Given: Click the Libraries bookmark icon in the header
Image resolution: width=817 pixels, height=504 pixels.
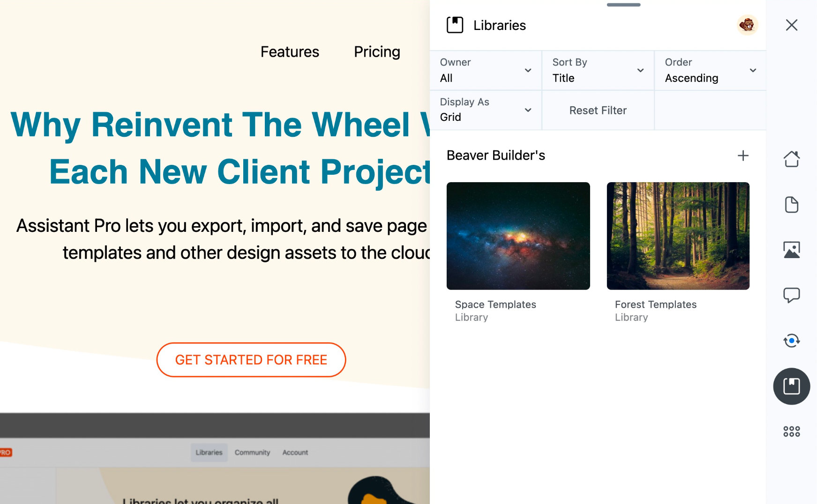Looking at the screenshot, I should pos(455,25).
